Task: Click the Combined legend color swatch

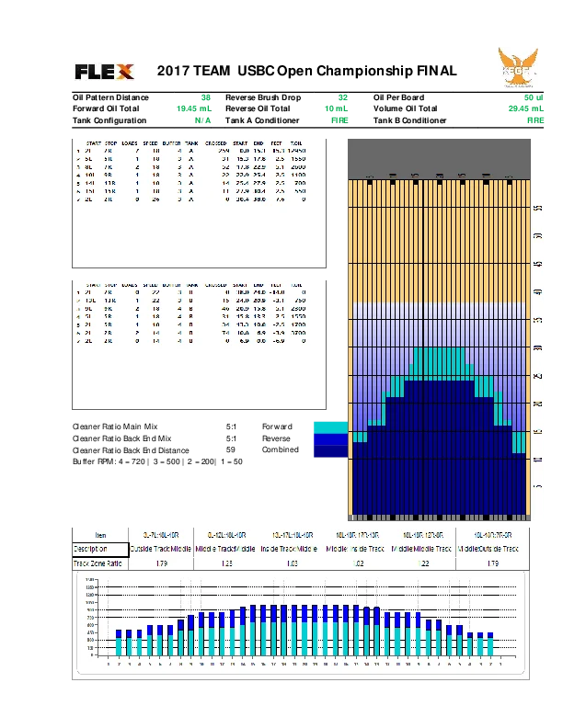Action: click(x=331, y=451)
